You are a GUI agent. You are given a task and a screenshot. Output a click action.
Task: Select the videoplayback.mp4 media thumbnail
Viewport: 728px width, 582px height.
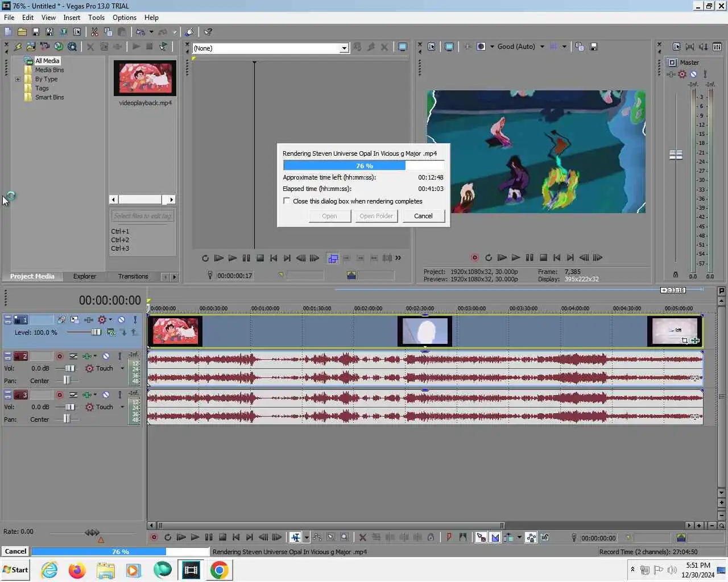145,78
